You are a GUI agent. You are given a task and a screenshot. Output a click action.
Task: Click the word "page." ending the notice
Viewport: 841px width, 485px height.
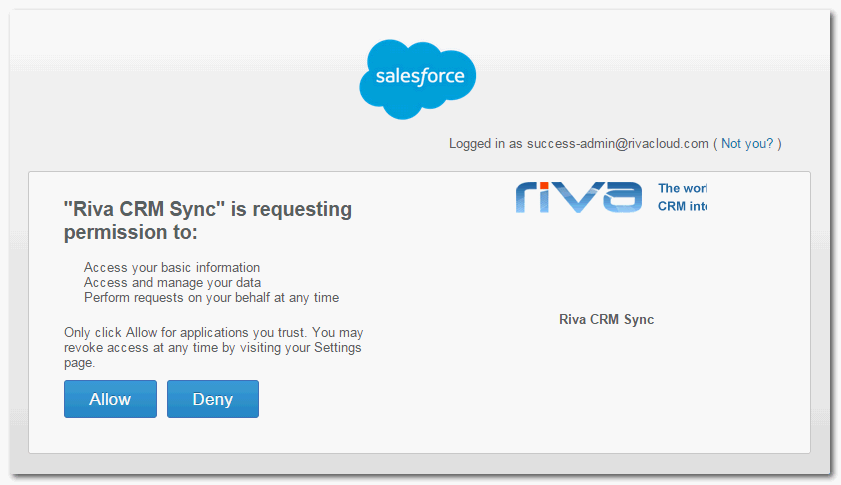point(79,363)
